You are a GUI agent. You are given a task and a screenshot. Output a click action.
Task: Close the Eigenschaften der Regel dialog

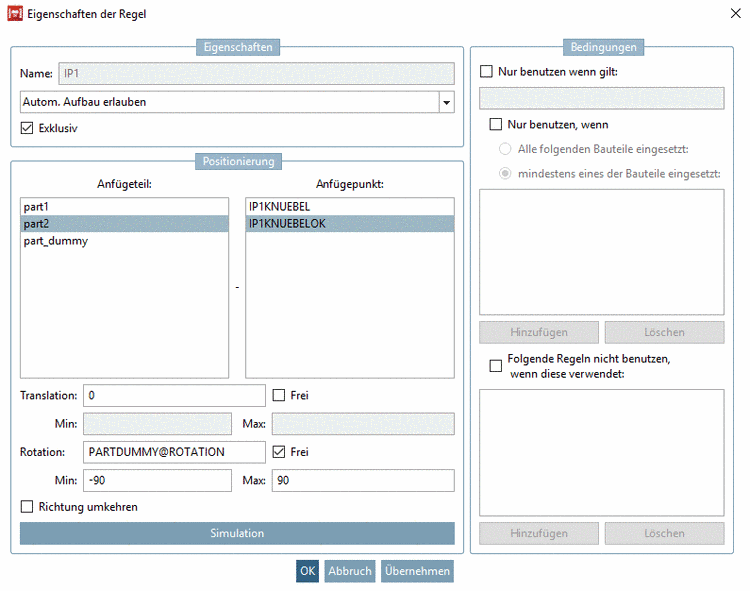[x=736, y=13]
